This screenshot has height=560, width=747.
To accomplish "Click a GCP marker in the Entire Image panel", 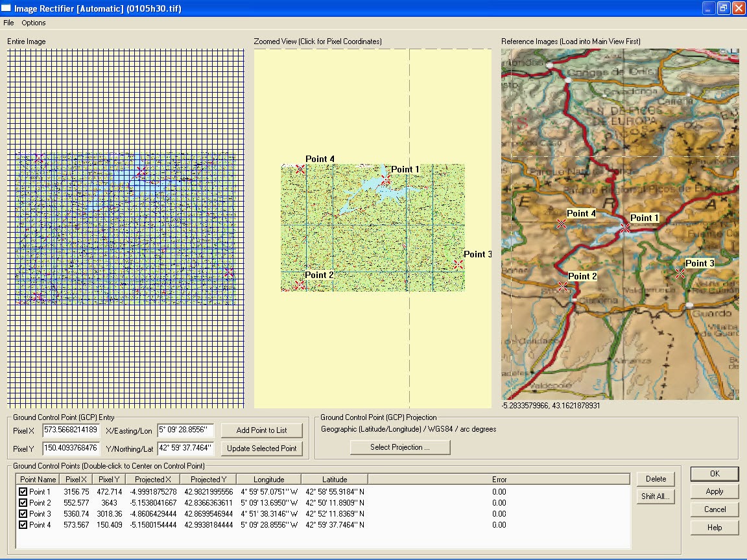I will (x=141, y=171).
